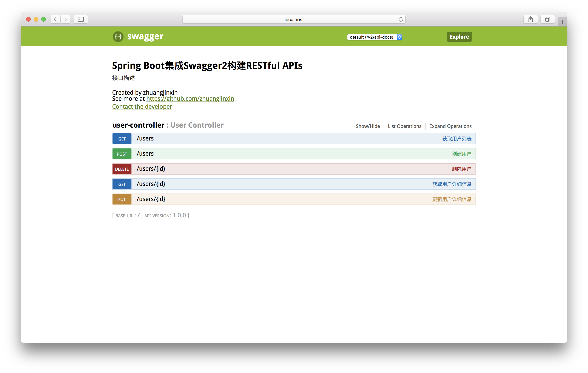Click the localhost address bar
Viewport: 588px width, 373px height.
[294, 19]
